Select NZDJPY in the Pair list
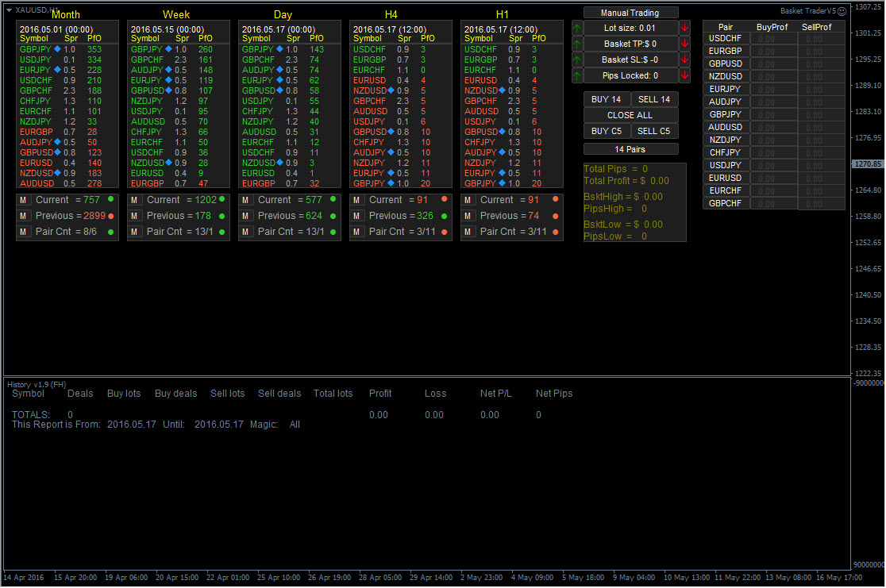Image resolution: width=886 pixels, height=588 pixels. pos(726,140)
